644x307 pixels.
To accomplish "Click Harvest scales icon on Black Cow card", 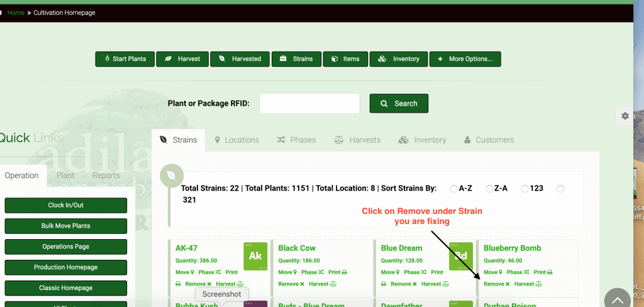I will [333, 284].
